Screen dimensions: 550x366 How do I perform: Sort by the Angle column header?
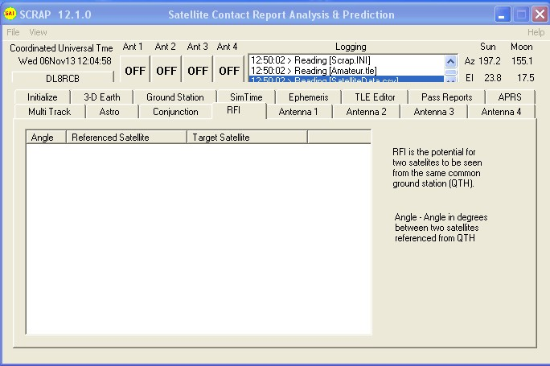[x=46, y=137]
